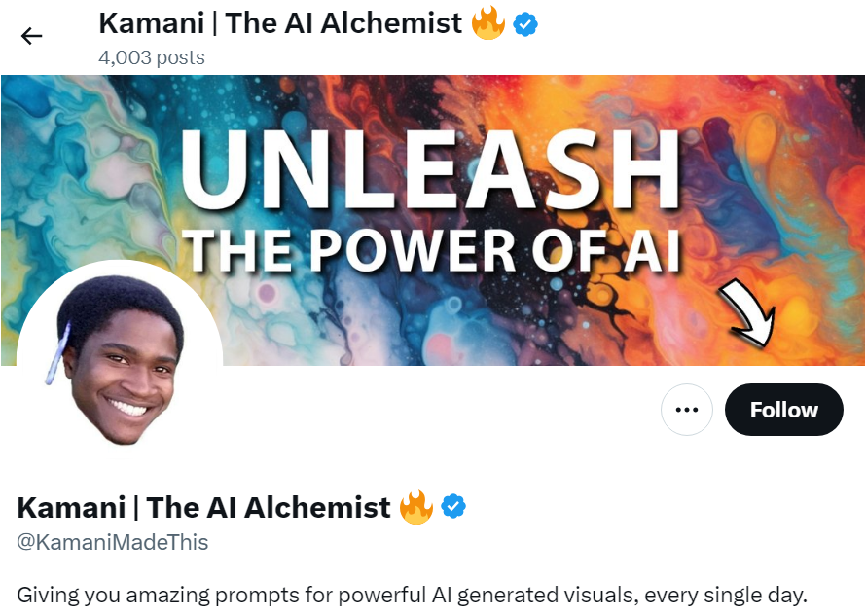Go back using the left arrow
The image size is (866, 616).
pos(31,36)
